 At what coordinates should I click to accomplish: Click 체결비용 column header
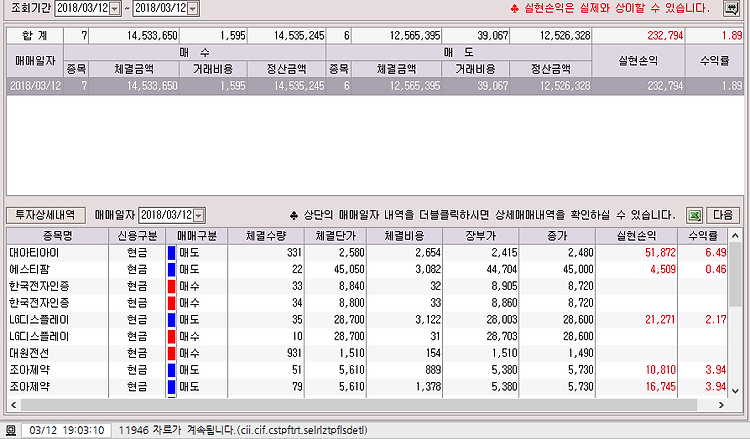click(405, 236)
